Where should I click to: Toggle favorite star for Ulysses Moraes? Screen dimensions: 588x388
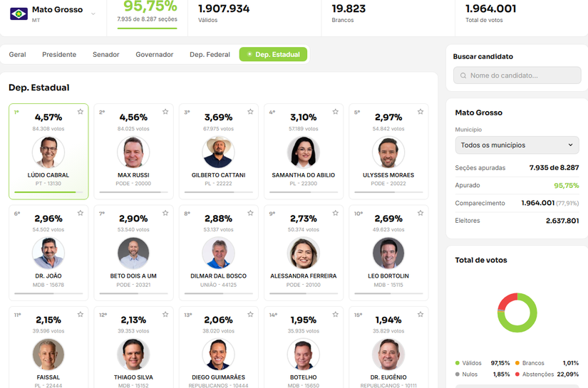421,112
